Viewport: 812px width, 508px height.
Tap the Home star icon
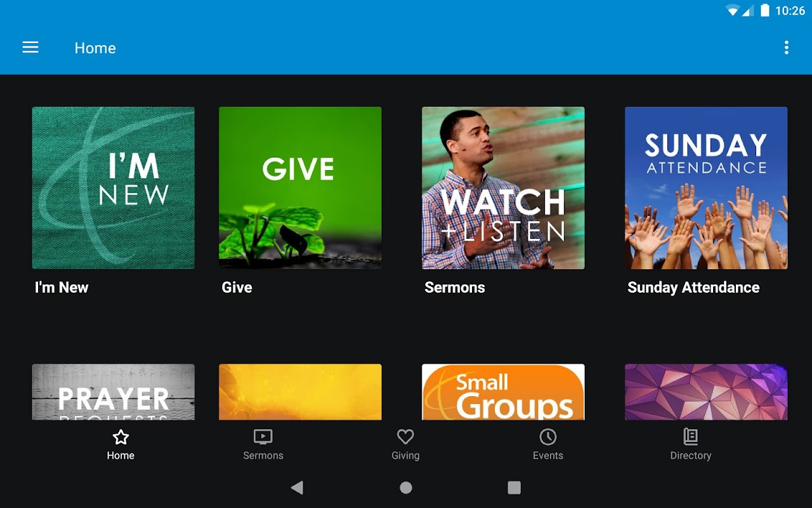click(121, 437)
